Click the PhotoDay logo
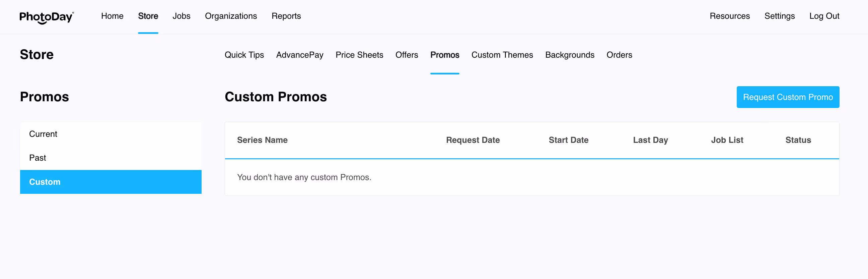 (47, 17)
